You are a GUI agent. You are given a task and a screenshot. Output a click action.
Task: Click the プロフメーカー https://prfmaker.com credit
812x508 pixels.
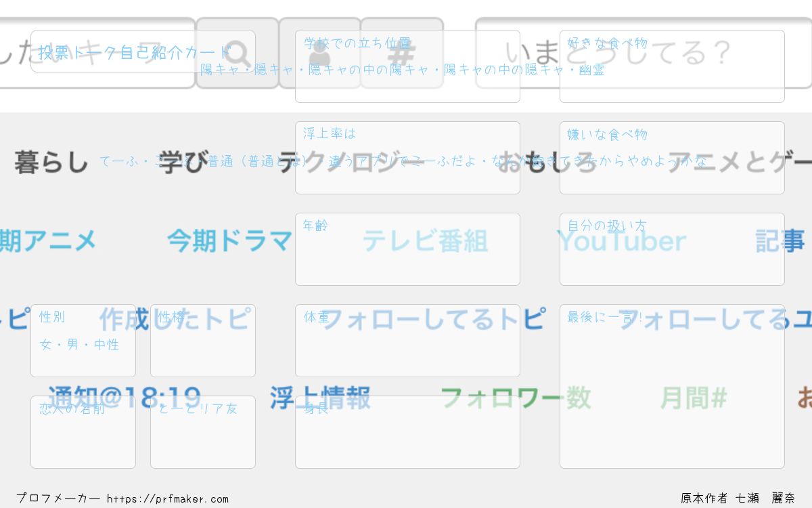pyautogui.click(x=122, y=499)
